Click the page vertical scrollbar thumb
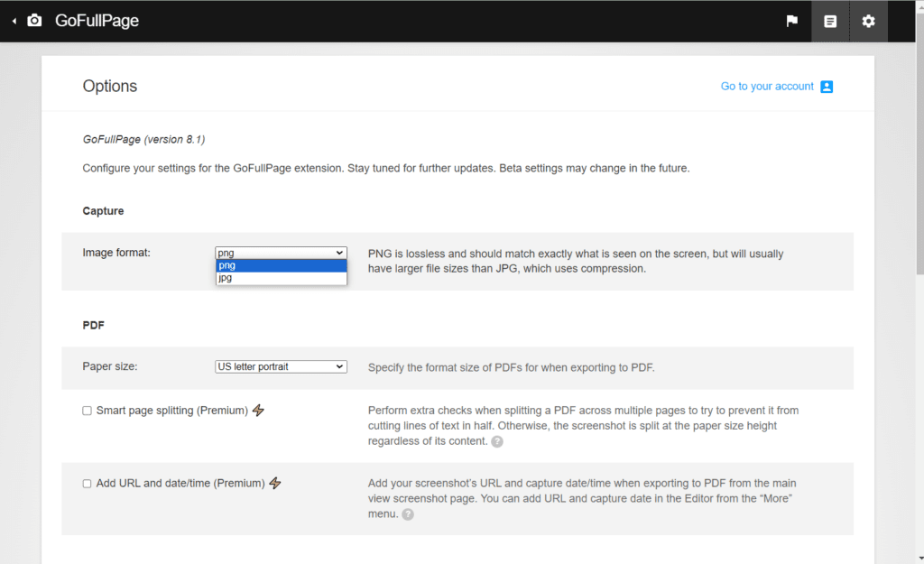The width and height of the screenshot is (924, 564). point(919,144)
